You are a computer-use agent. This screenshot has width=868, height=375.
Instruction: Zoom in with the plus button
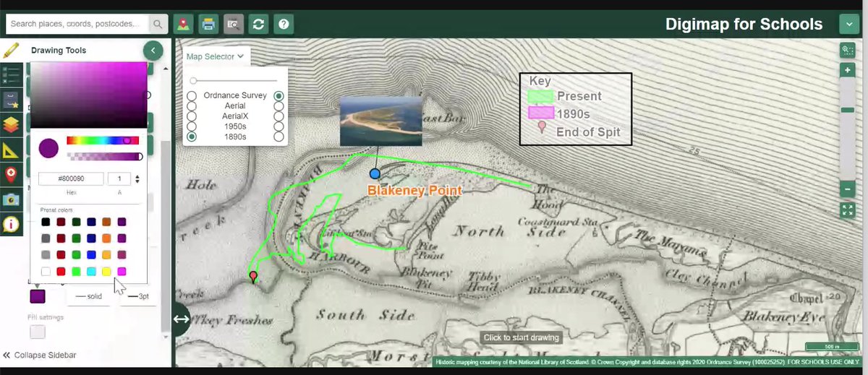pos(847,70)
